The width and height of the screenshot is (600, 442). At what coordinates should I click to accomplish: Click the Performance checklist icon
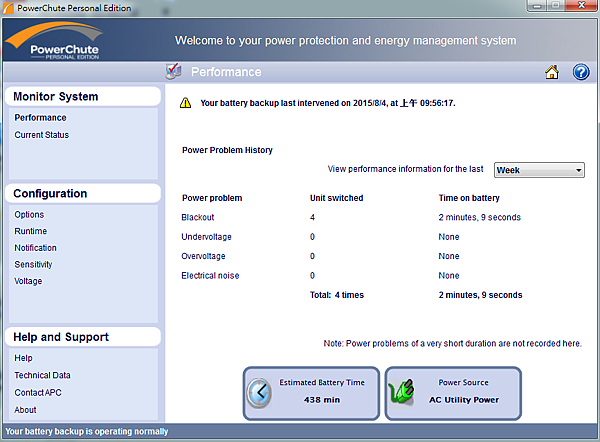(173, 71)
